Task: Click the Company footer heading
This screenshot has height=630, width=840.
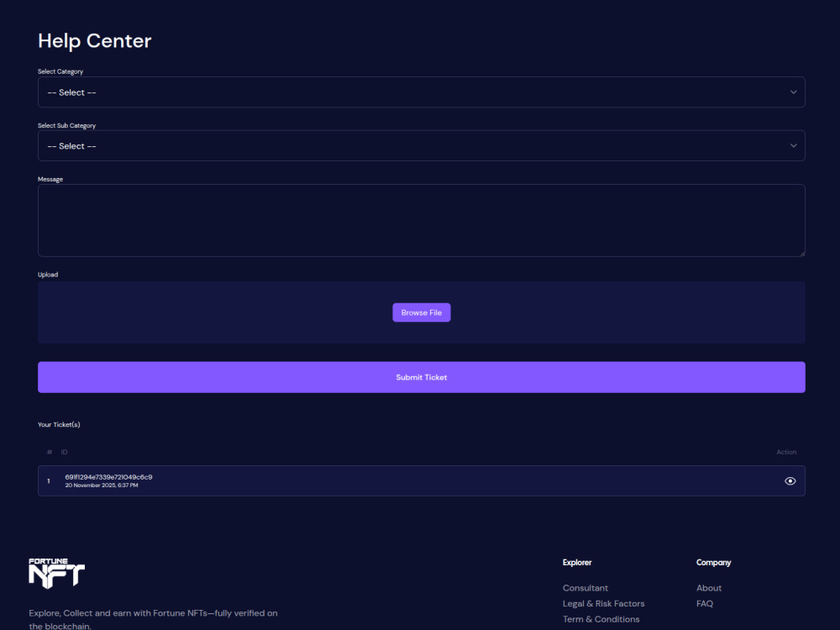Action: click(713, 563)
